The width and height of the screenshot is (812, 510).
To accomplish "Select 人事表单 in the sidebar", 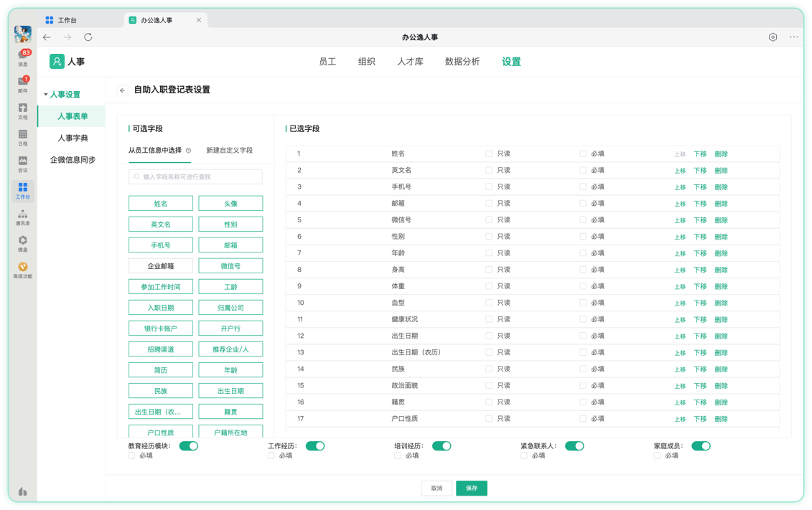I will click(73, 116).
